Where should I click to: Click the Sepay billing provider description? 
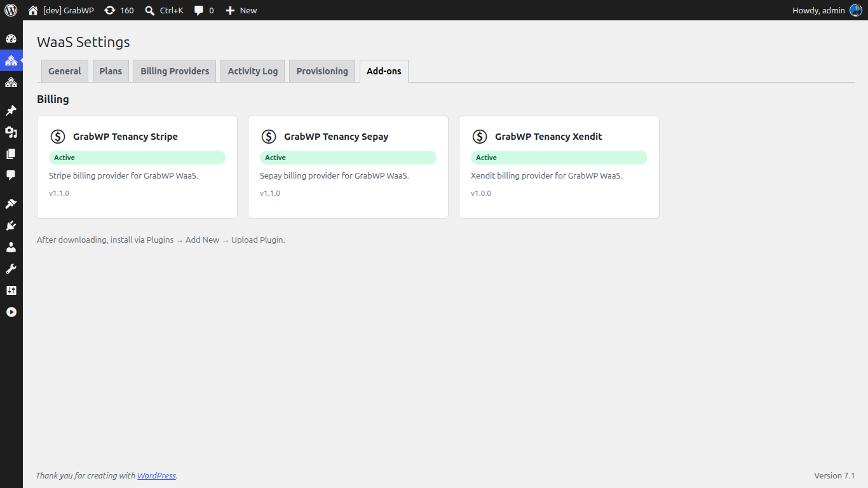point(334,175)
